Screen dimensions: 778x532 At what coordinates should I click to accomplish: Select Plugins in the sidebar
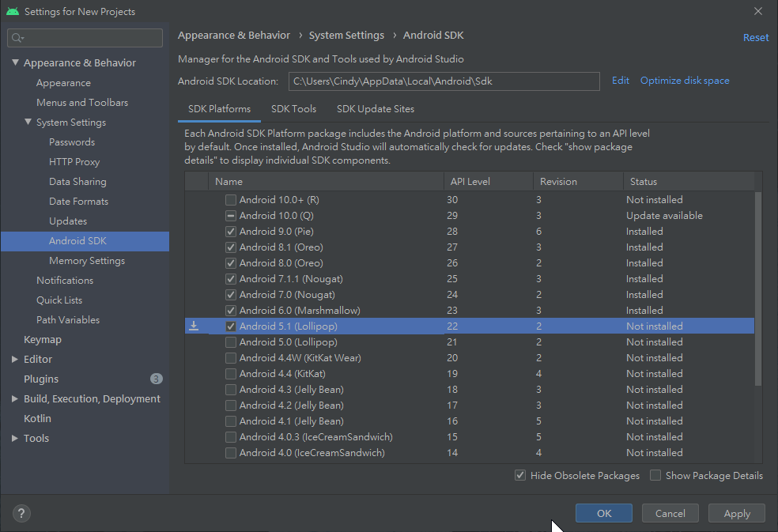[x=41, y=379]
